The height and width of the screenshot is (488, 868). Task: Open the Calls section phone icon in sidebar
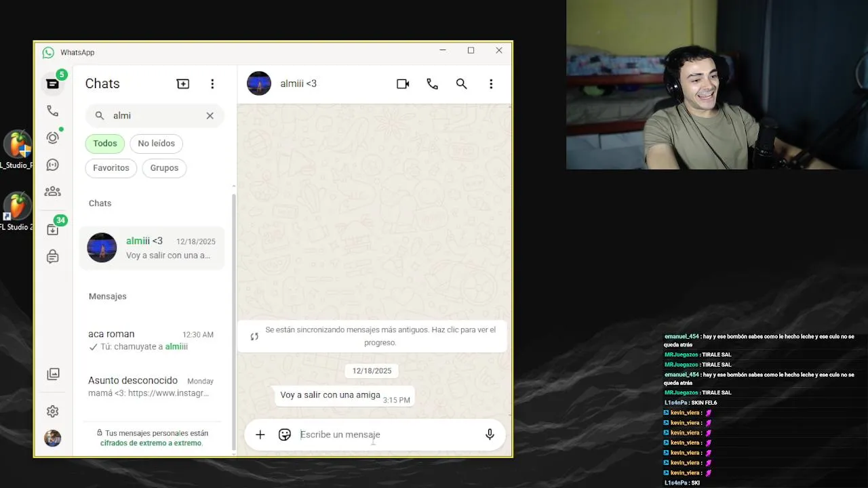(52, 111)
